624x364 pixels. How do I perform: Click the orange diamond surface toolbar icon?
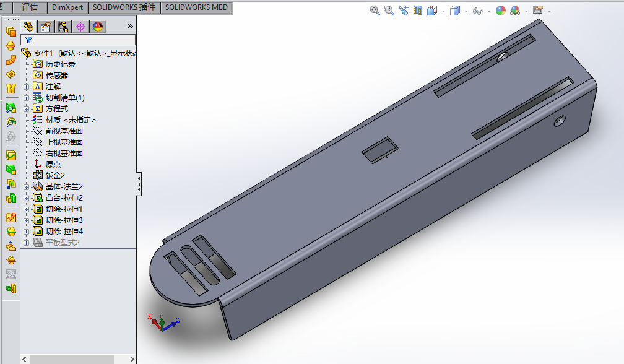[x=11, y=74]
